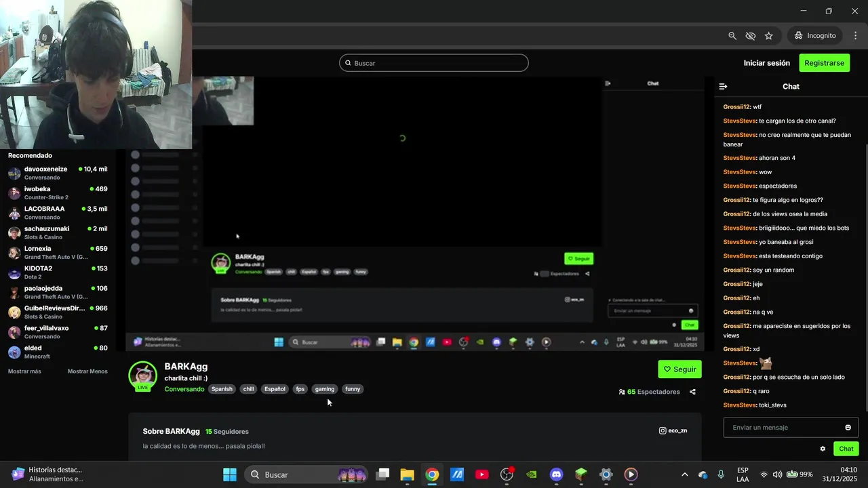
Task: Open YouTube app from the taskbar
Action: pyautogui.click(x=482, y=474)
